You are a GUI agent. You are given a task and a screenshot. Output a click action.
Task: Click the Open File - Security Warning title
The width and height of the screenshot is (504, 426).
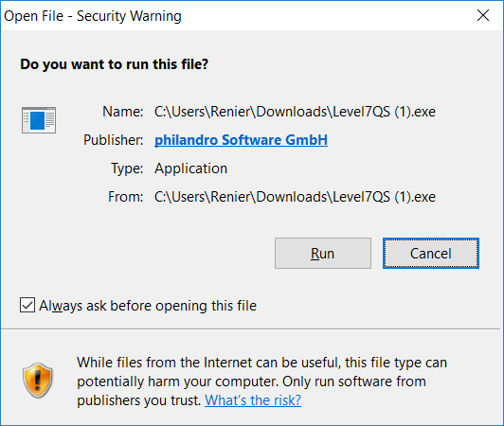(93, 16)
